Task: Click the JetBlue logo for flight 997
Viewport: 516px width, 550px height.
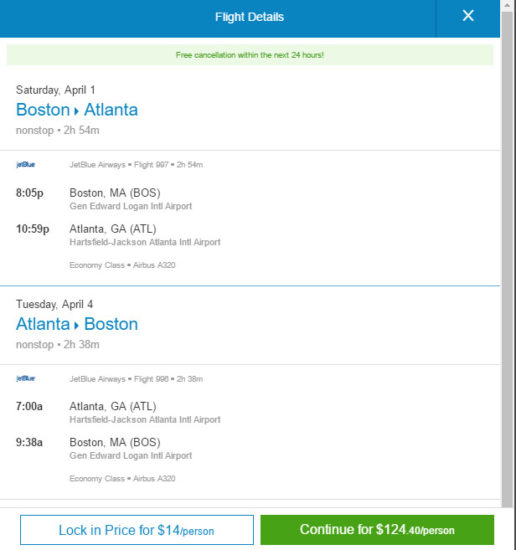Action: tap(26, 165)
